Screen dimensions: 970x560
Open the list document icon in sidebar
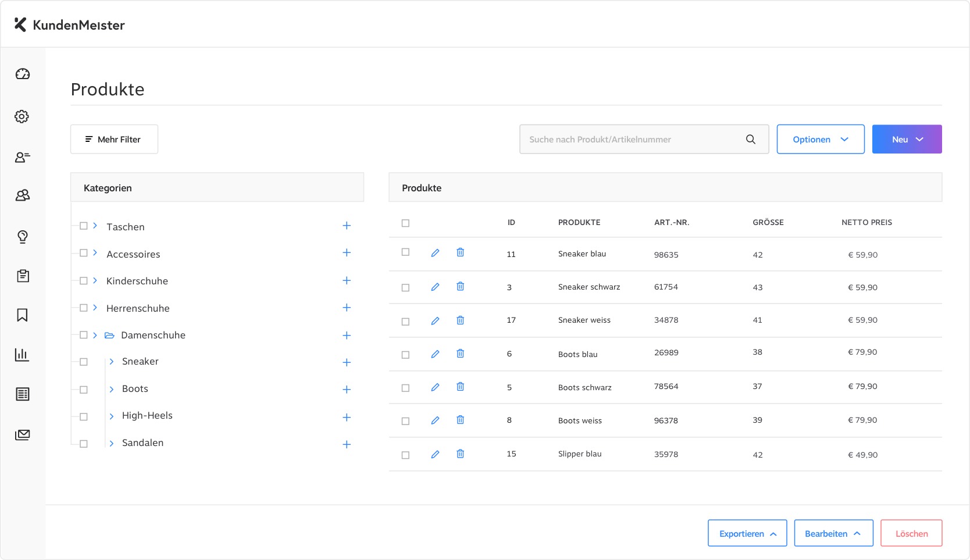tap(23, 394)
